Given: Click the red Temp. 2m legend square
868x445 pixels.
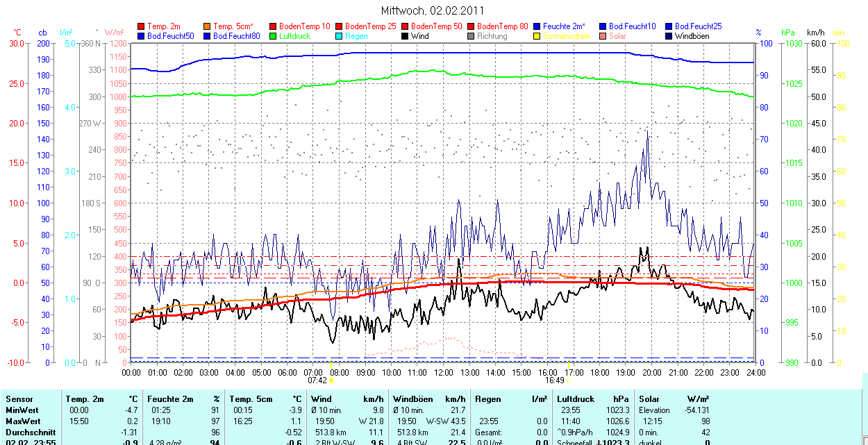Looking at the screenshot, I should coord(142,26).
